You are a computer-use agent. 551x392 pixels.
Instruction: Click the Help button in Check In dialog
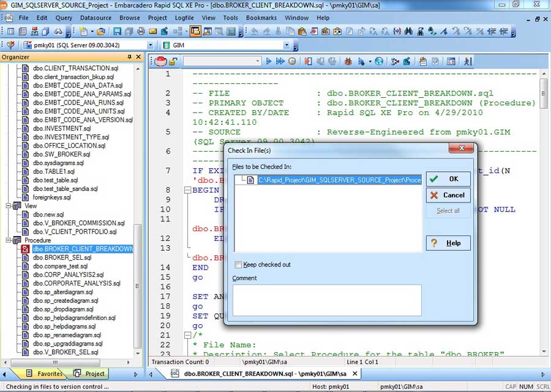448,243
